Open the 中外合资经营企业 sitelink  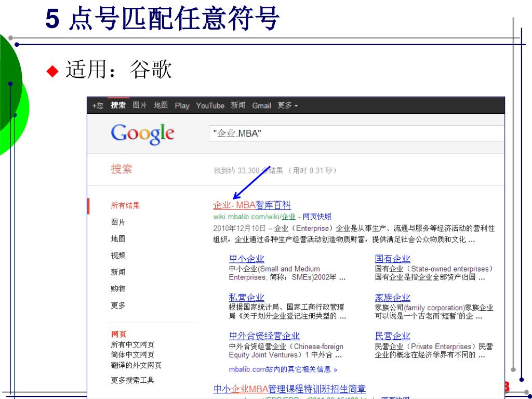[264, 336]
